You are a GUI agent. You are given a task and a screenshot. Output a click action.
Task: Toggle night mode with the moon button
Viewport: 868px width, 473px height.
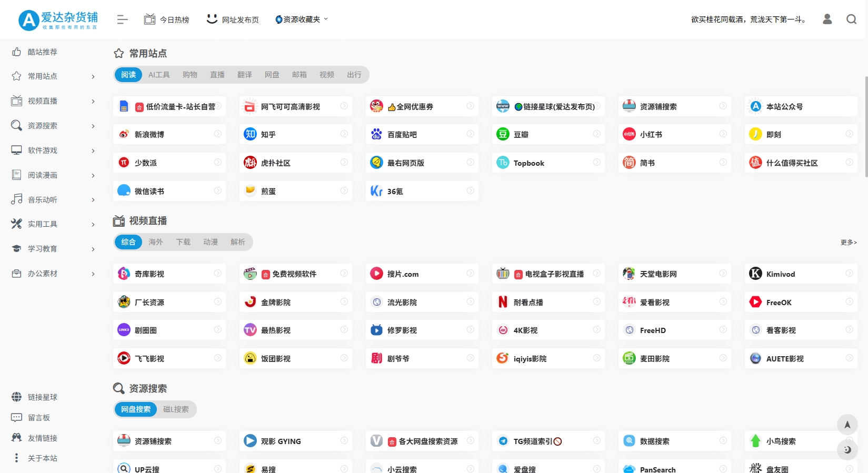(x=847, y=450)
